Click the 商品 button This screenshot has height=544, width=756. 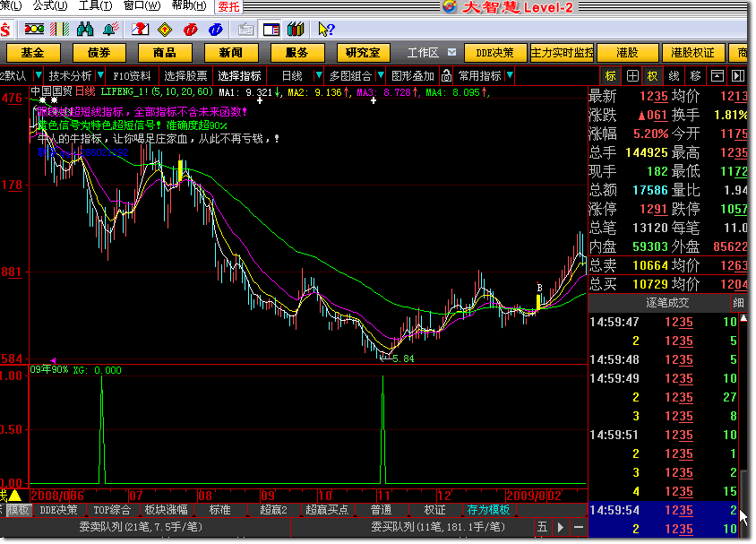(165, 53)
